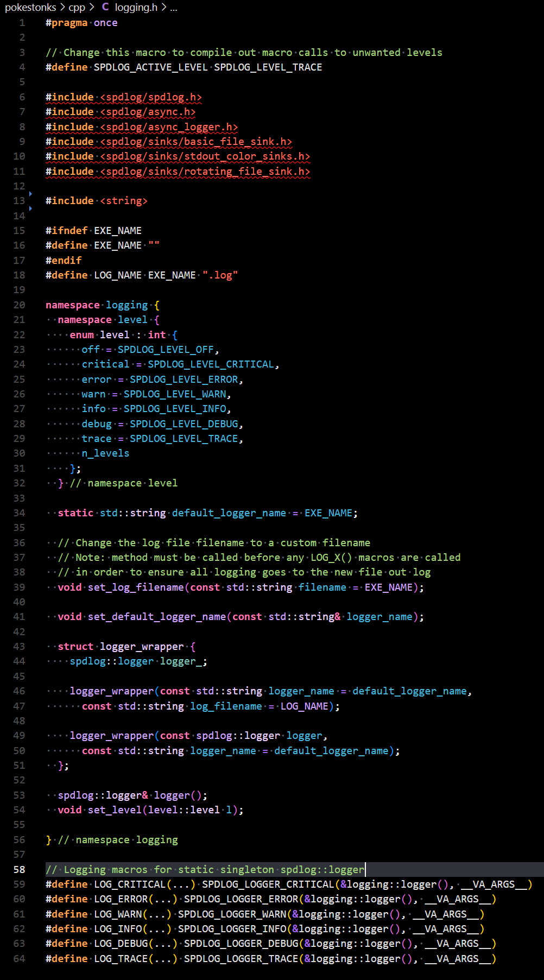544x980 pixels.
Task: Click the 'SPDLOG_LEVEL_ERROR' enum value
Action: [184, 379]
